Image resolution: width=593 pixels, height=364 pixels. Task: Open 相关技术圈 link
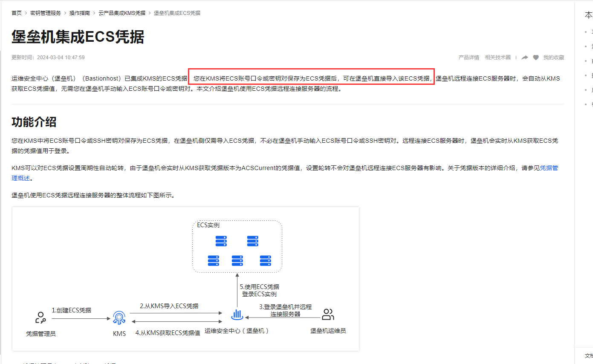click(498, 58)
